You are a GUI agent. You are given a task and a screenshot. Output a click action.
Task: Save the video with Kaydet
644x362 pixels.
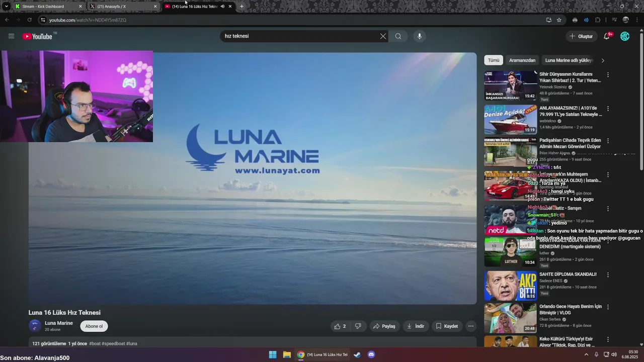(447, 326)
